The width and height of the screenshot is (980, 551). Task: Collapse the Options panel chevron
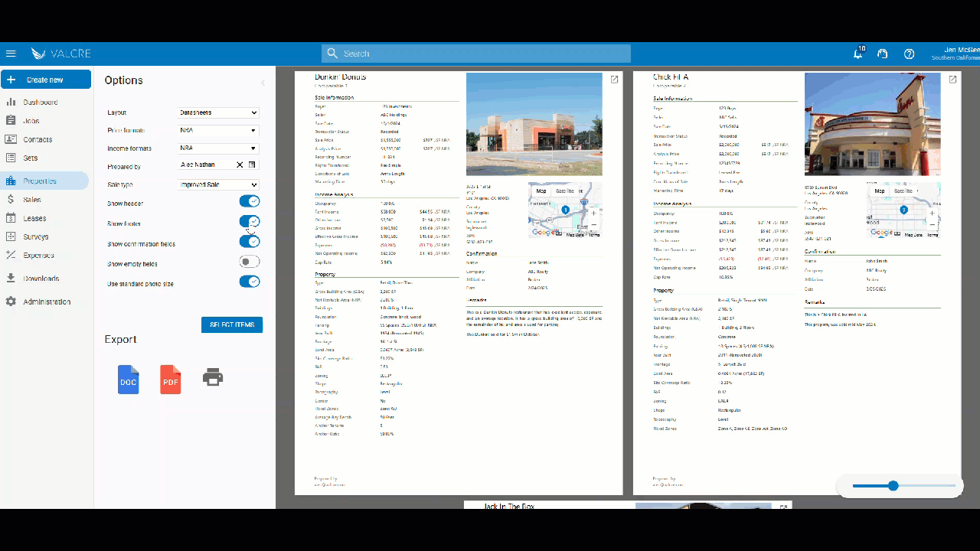coord(263,83)
